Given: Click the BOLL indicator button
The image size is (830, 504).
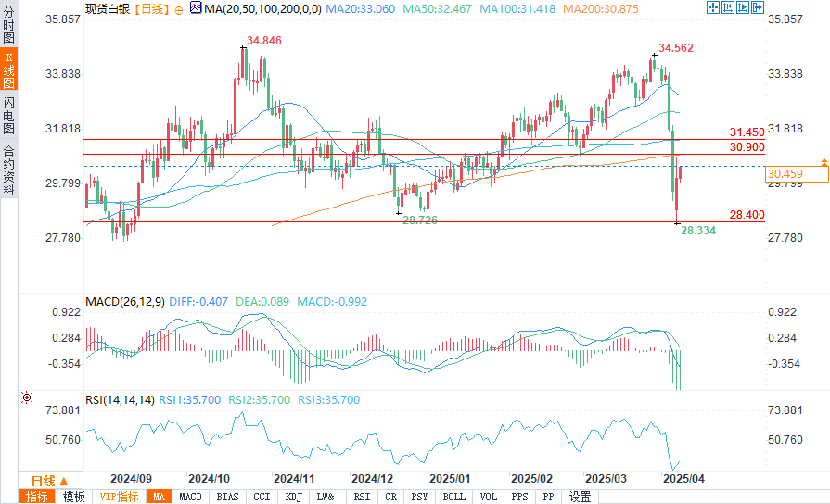Looking at the screenshot, I should coord(453,498).
